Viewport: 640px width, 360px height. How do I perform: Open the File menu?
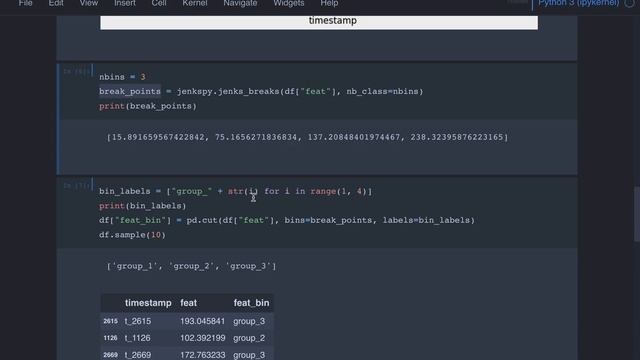click(x=25, y=3)
